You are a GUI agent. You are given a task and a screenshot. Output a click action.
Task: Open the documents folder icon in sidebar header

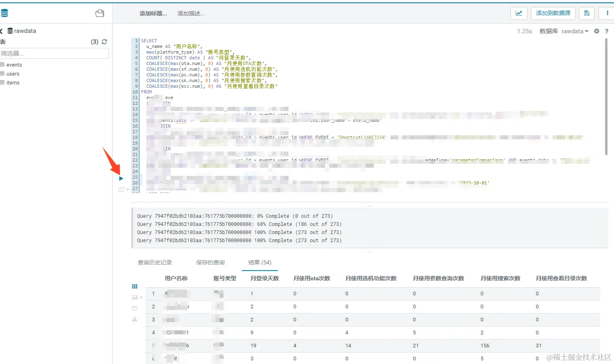[x=100, y=13]
